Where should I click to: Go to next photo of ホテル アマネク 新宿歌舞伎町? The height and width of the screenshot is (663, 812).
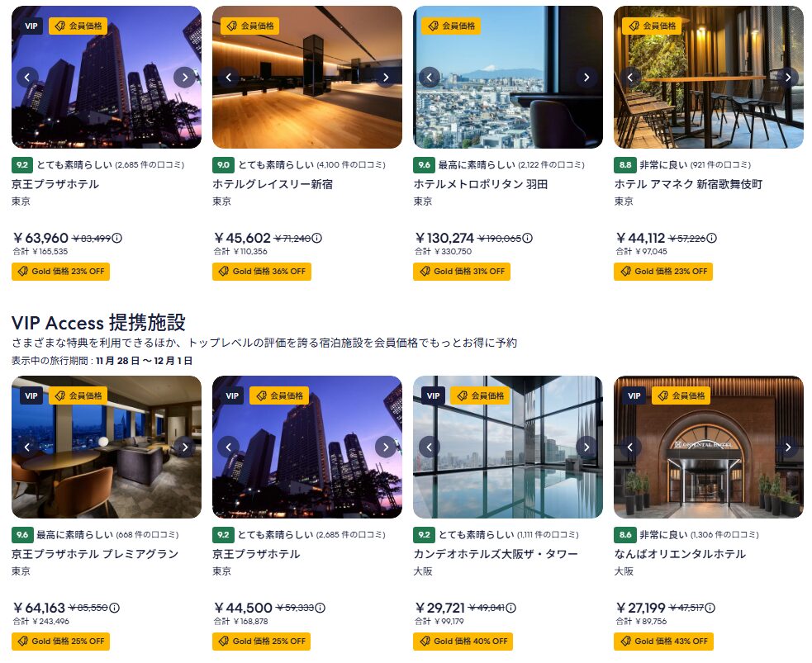click(787, 78)
